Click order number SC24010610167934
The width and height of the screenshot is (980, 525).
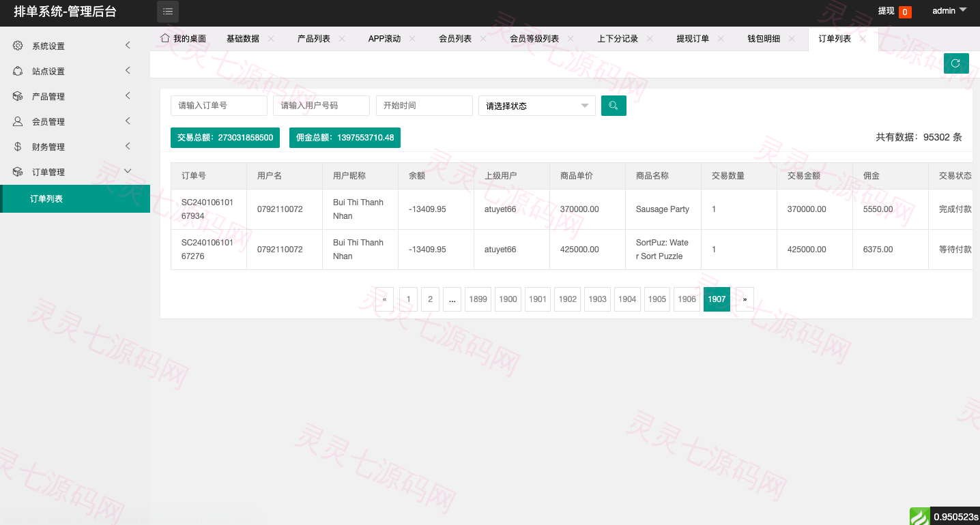(x=207, y=209)
